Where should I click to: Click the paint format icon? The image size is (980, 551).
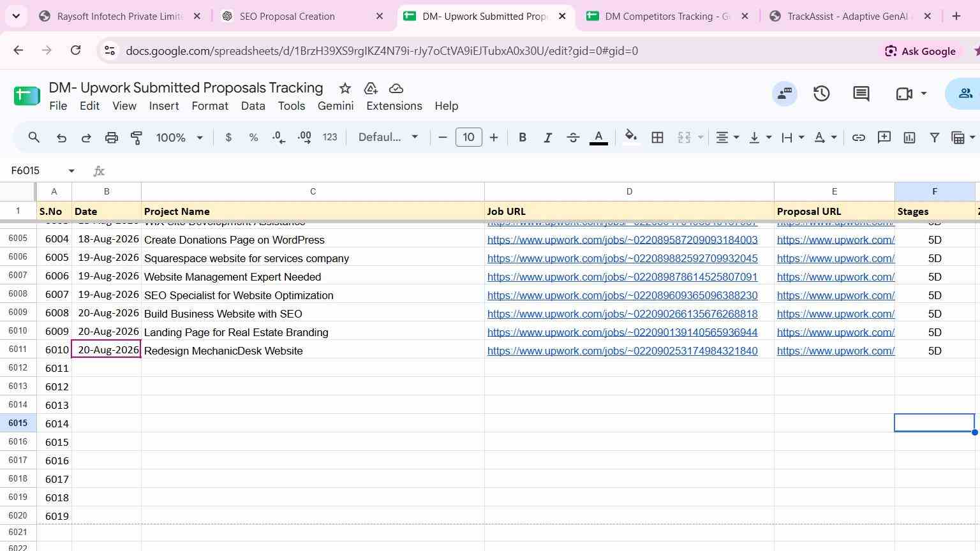pos(137,138)
